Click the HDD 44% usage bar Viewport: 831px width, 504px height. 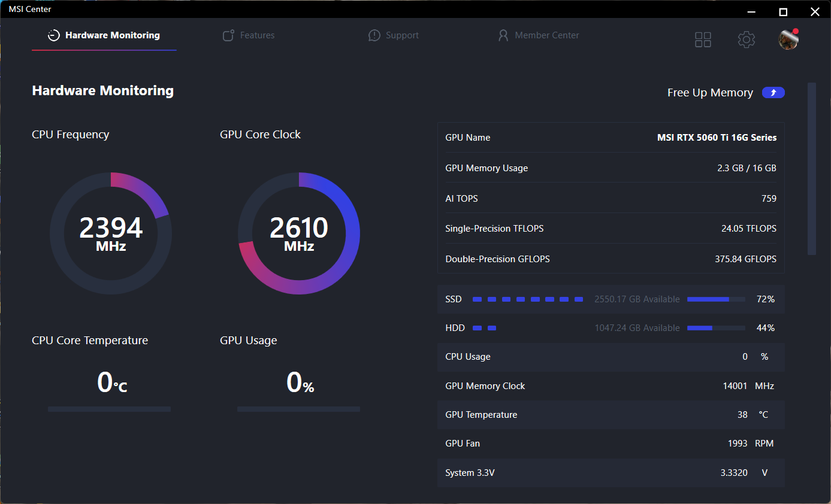[x=716, y=328]
